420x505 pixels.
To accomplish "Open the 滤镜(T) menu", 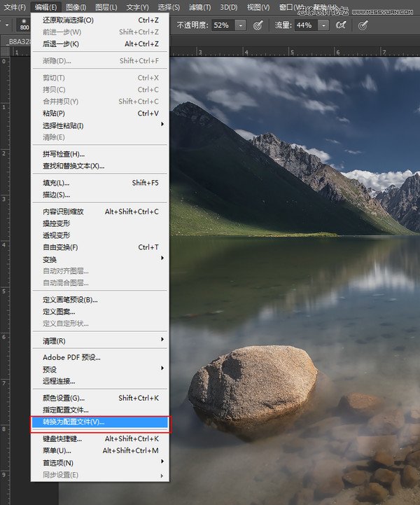I will [x=200, y=7].
